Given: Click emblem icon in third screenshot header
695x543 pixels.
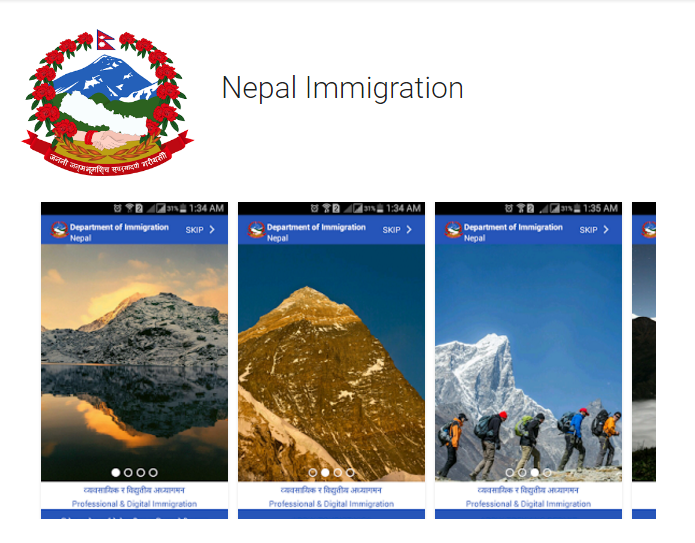Looking at the screenshot, I should point(453,229).
